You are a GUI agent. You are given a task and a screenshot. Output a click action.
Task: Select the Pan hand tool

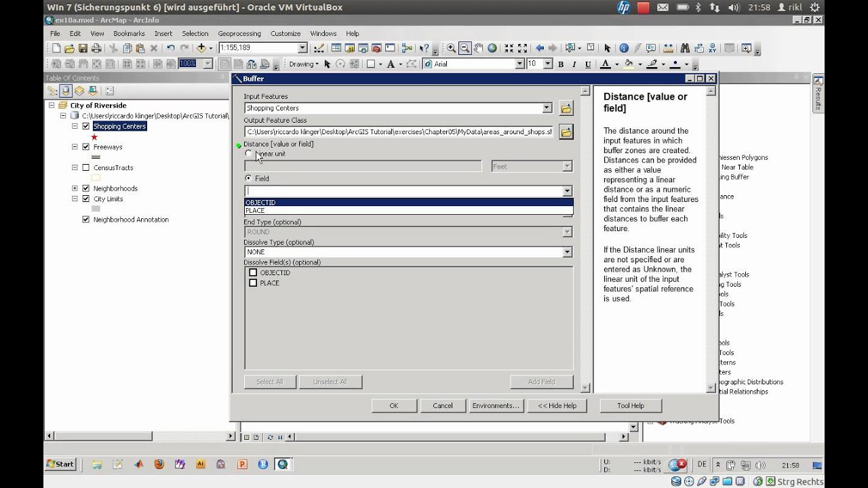tap(478, 48)
